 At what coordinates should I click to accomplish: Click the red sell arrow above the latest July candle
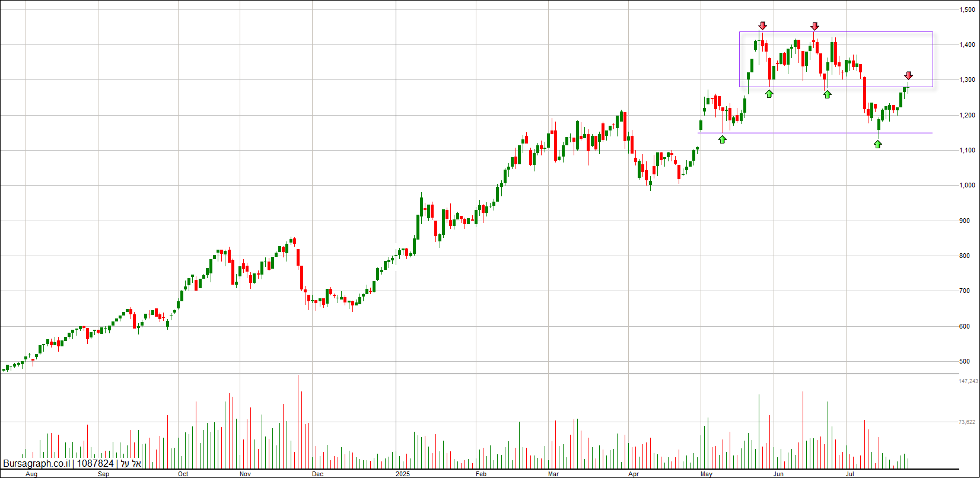[908, 75]
